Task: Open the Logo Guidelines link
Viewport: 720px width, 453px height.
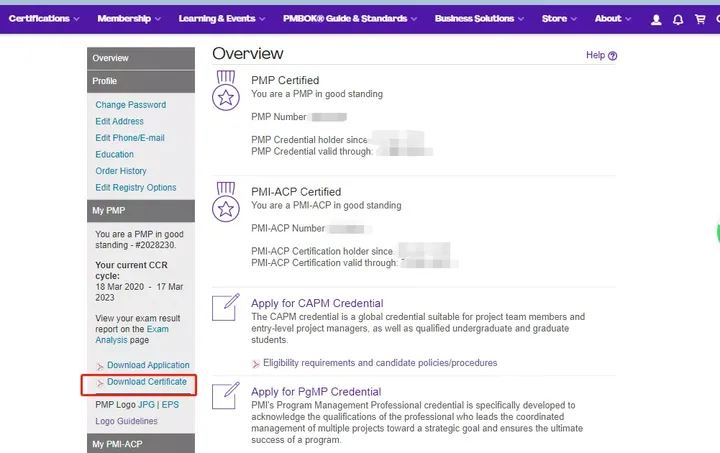Action: (126, 421)
